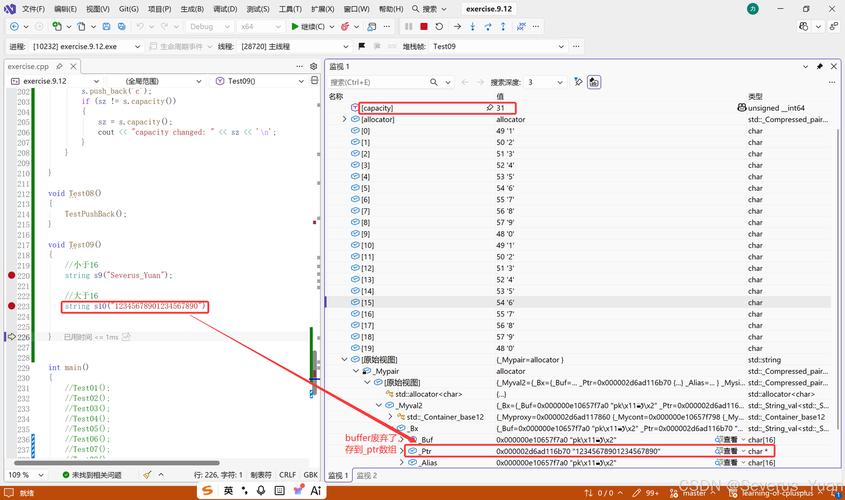Click the microphone icon in IME bar

coord(261,490)
